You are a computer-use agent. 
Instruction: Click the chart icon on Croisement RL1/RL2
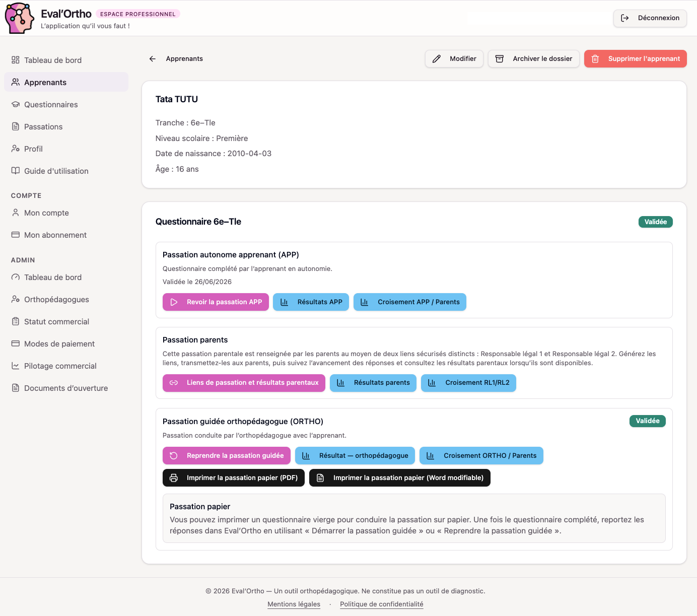(x=432, y=383)
